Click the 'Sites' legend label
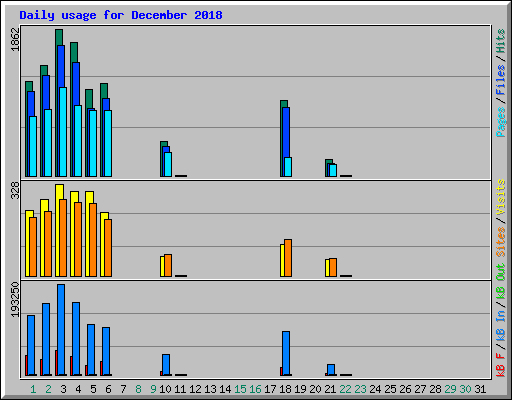The image size is (512, 400). tap(501, 242)
